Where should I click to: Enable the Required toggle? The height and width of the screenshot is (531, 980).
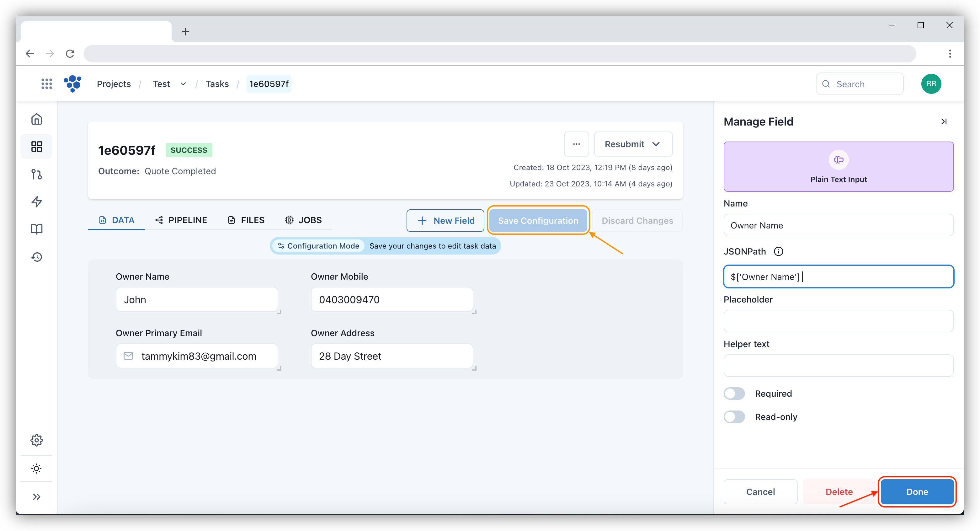734,393
